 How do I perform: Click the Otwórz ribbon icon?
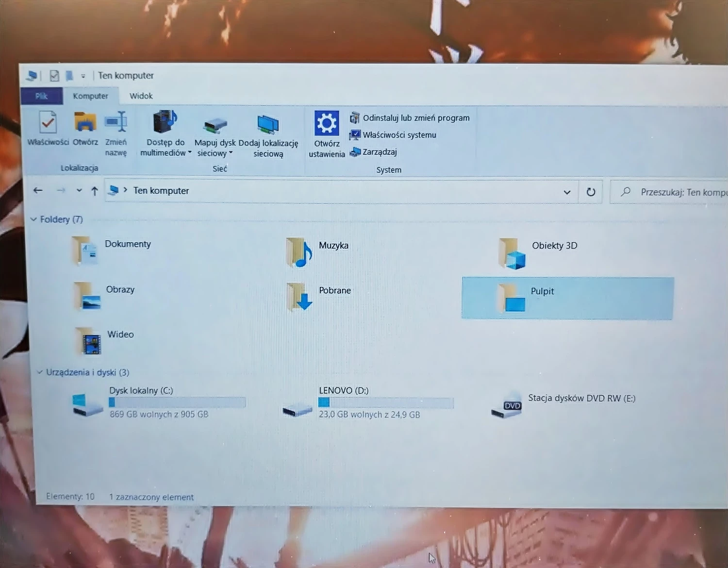click(85, 123)
